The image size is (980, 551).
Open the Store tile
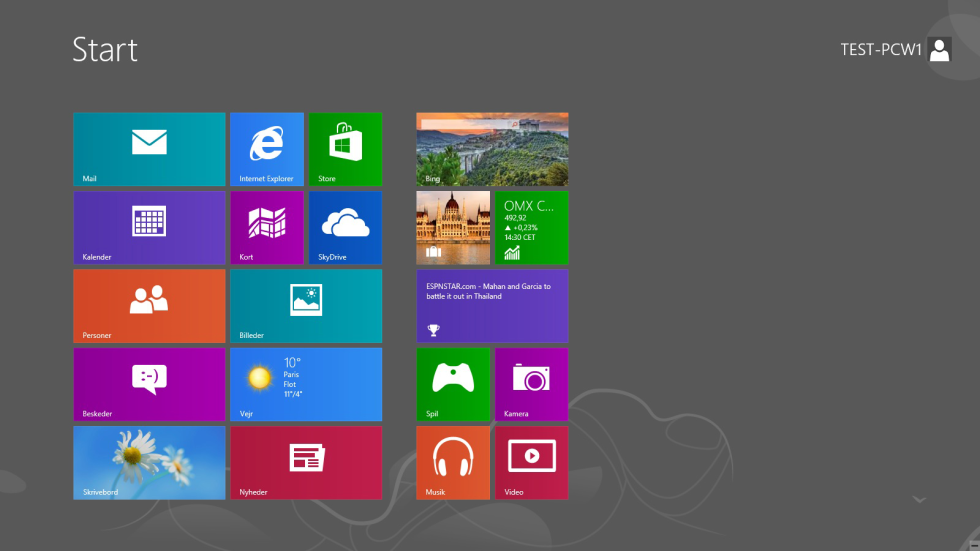tap(345, 149)
